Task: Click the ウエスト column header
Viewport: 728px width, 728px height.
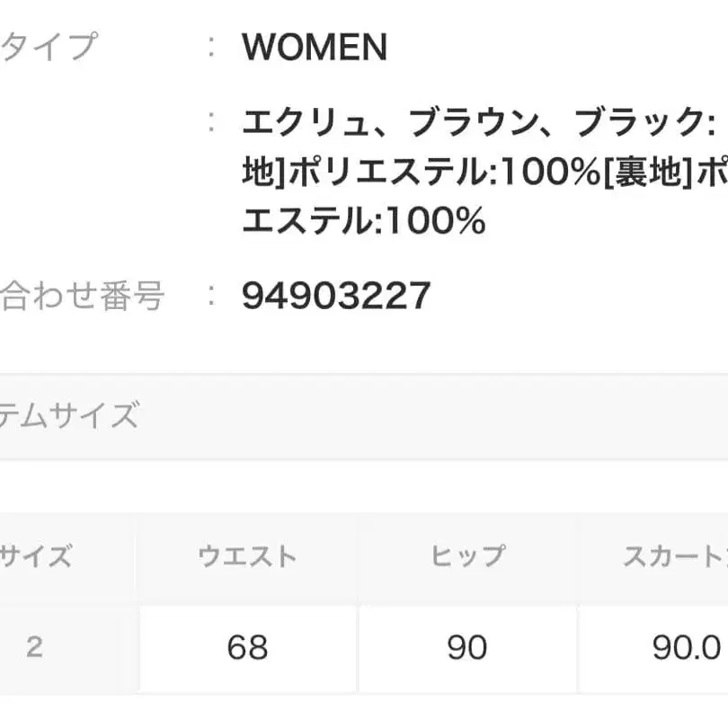Action: click(247, 556)
